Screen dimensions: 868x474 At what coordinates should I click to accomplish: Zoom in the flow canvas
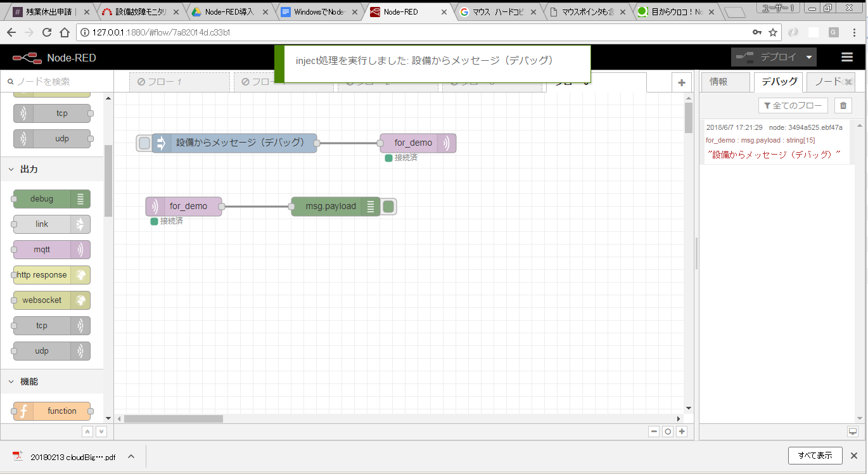pos(682,432)
